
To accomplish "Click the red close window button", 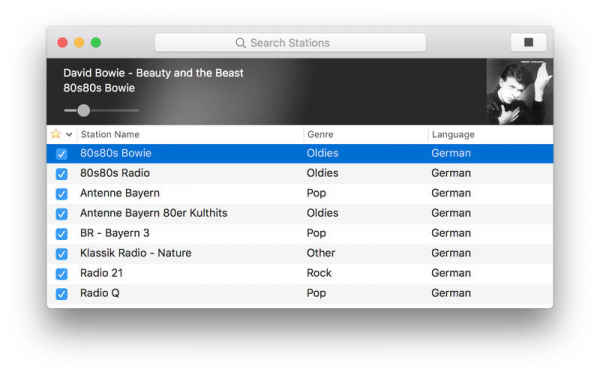I will pos(63,42).
